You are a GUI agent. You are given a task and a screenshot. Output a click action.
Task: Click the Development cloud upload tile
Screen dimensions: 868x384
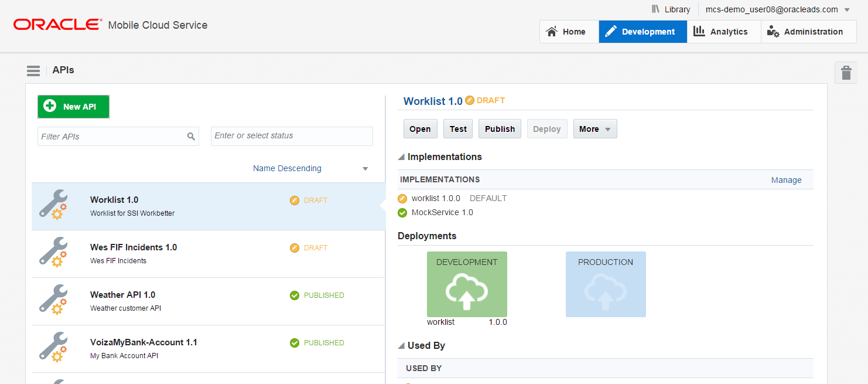467,284
